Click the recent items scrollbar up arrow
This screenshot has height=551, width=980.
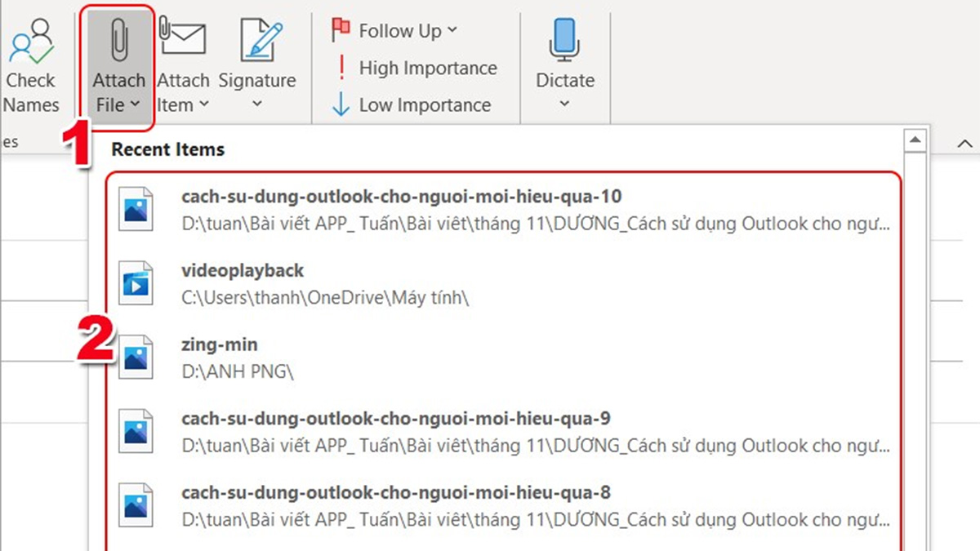click(x=915, y=140)
